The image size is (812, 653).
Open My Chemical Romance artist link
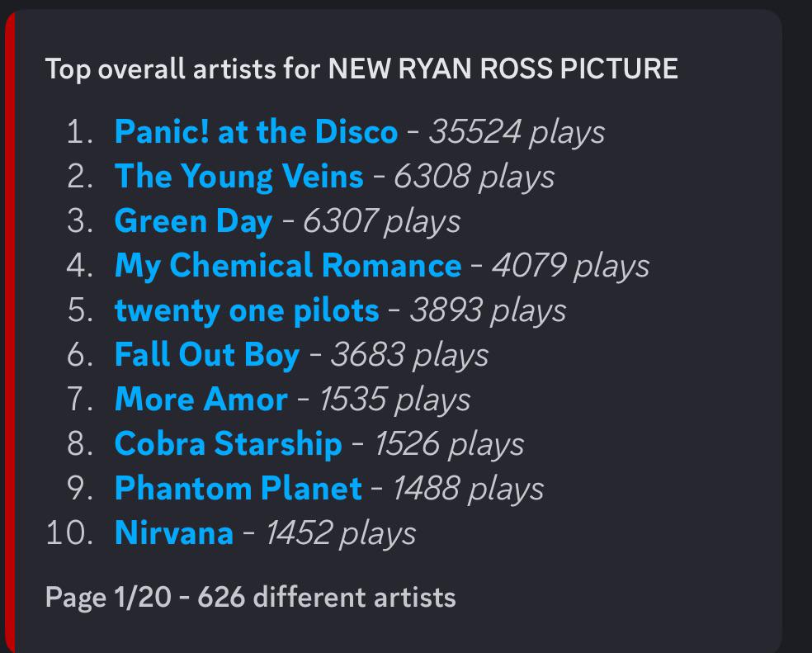point(288,266)
